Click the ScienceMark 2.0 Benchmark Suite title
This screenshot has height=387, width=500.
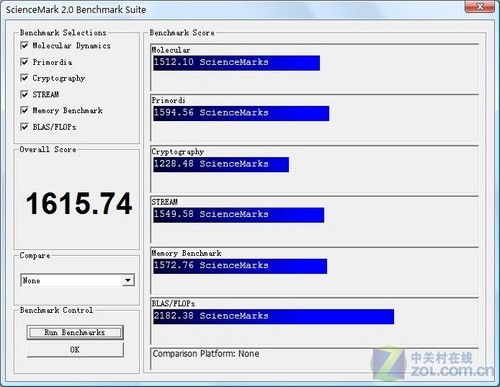76,10
